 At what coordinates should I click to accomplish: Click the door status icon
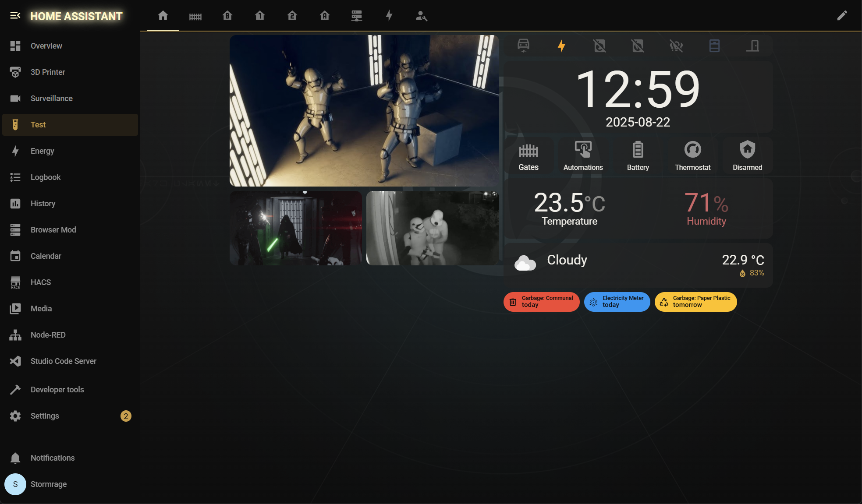tap(752, 46)
